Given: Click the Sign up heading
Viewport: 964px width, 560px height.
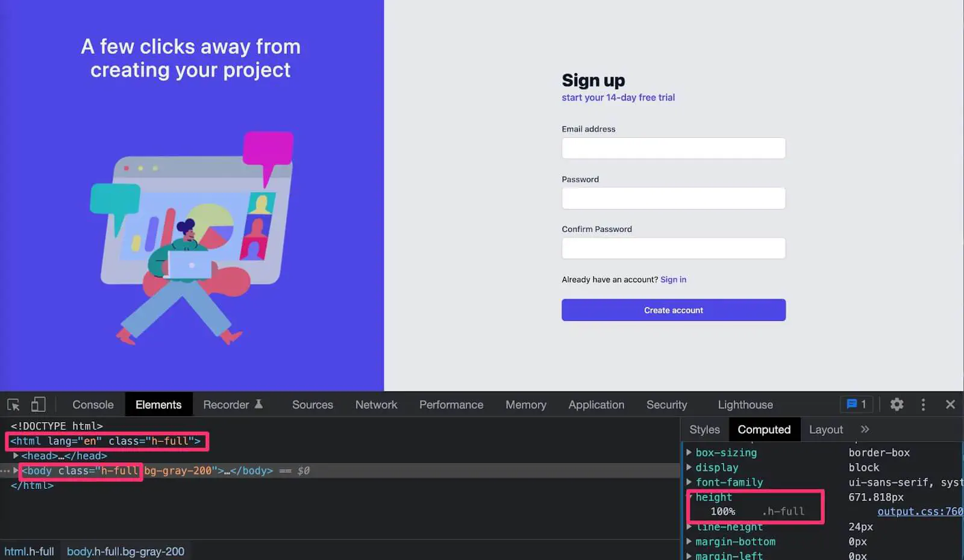Looking at the screenshot, I should (593, 80).
